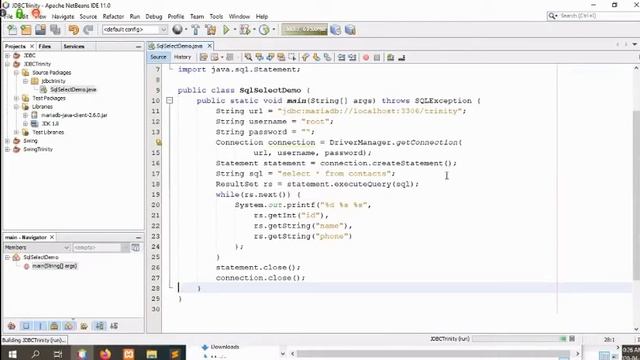Image resolution: width=640 pixels, height=360 pixels.
Task: Click the Undo arrow icon
Action: 73,30
